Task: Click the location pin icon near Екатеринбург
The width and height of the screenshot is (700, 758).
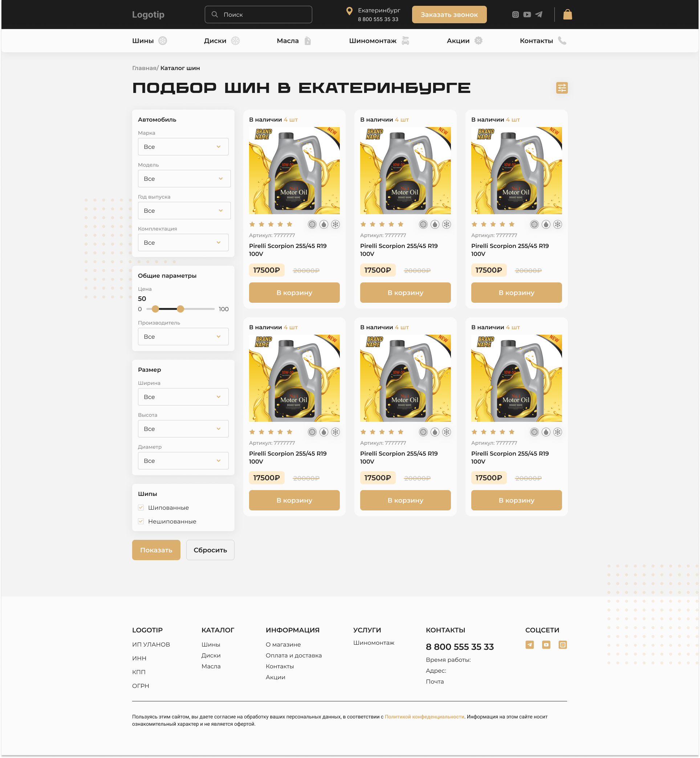Action: [349, 11]
